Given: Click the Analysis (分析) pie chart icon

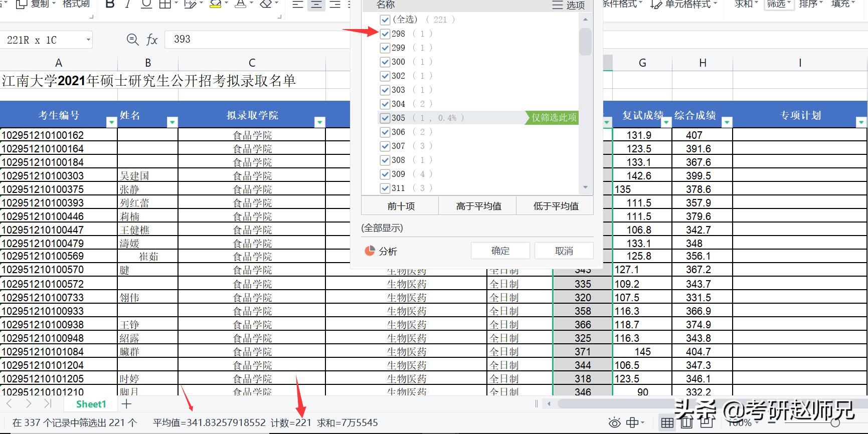Looking at the screenshot, I should tap(370, 251).
